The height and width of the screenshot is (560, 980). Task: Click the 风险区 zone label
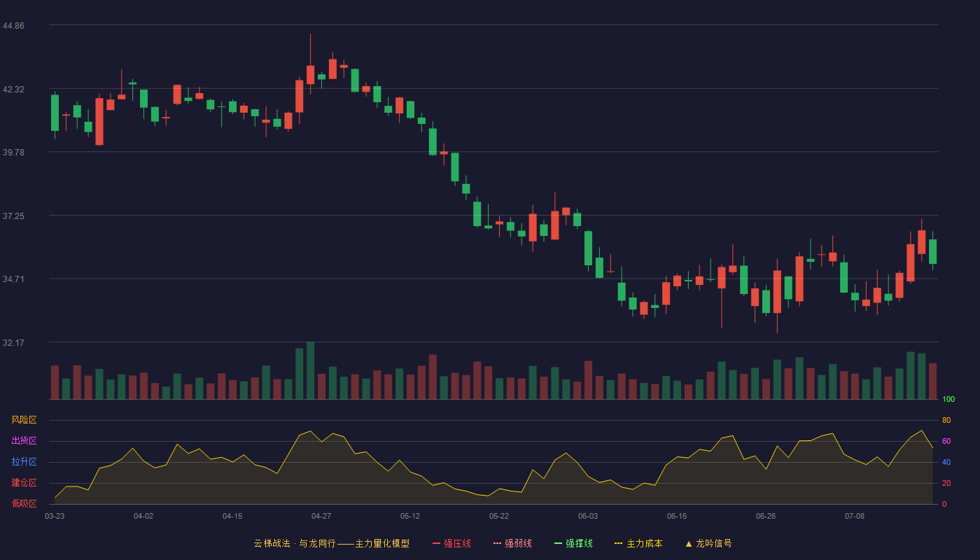point(24,420)
